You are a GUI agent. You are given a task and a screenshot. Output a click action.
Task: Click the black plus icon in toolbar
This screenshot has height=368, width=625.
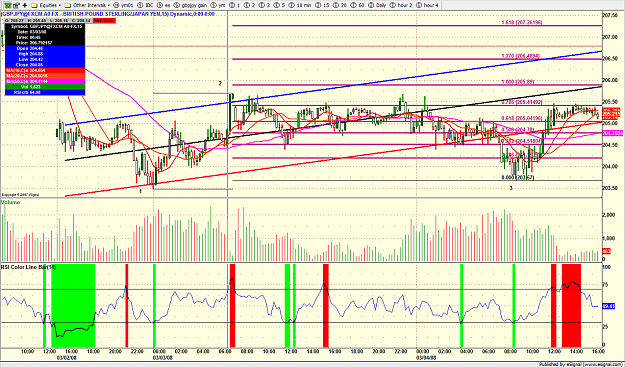tap(25, 5)
